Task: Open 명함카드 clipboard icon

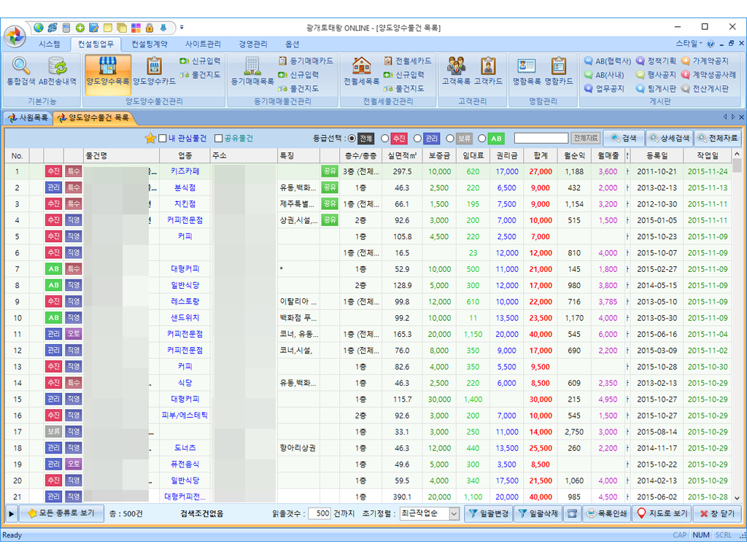Action: pyautogui.click(x=558, y=66)
